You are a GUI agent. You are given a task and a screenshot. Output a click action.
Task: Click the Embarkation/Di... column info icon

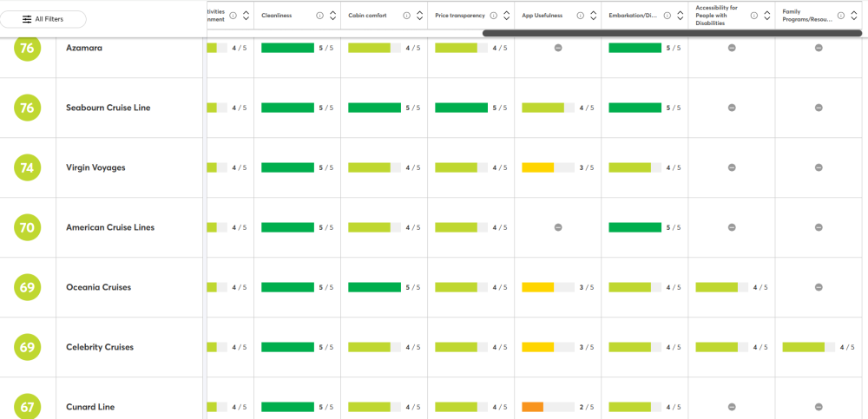click(667, 16)
